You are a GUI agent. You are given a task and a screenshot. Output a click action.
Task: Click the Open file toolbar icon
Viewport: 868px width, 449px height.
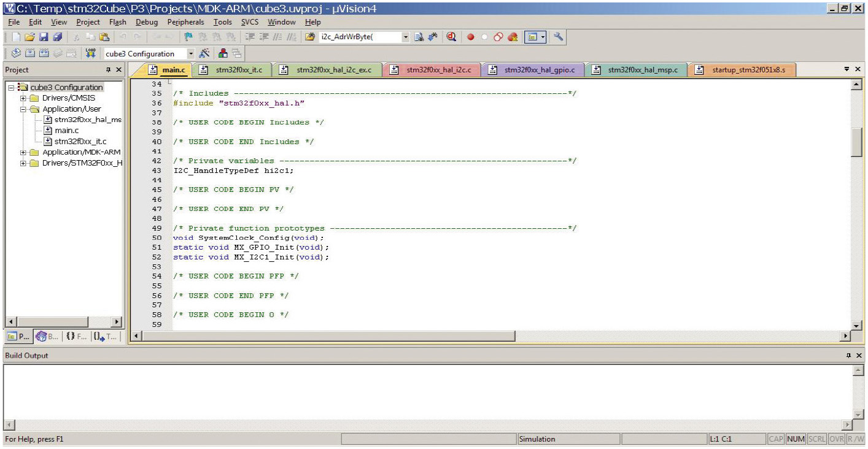(29, 37)
